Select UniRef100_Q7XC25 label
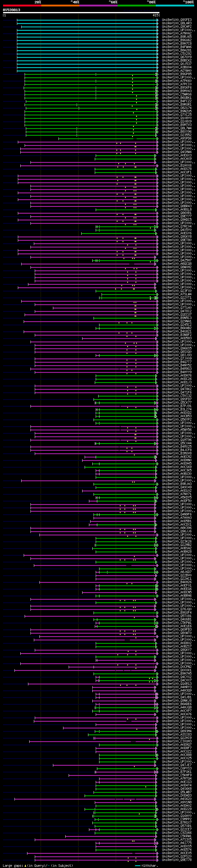Image resolution: width=197 pixels, height=868 pixels. pyautogui.click(x=177, y=115)
